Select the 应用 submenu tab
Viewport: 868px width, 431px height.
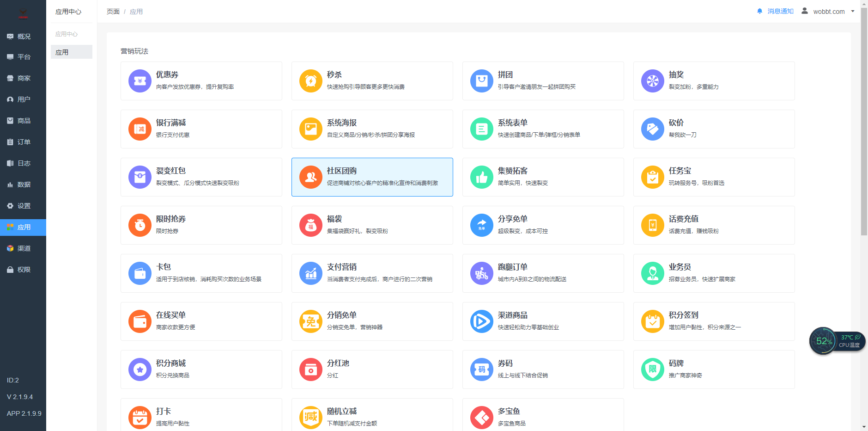tap(62, 52)
